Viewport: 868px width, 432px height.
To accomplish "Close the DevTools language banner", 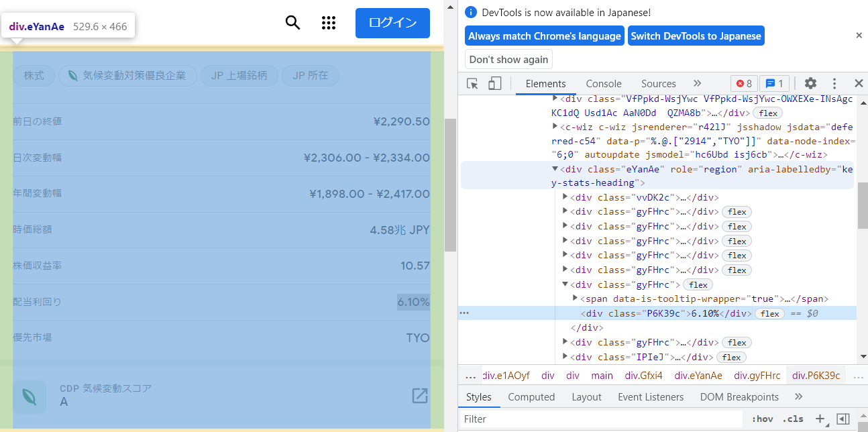I will pyautogui.click(x=859, y=36).
